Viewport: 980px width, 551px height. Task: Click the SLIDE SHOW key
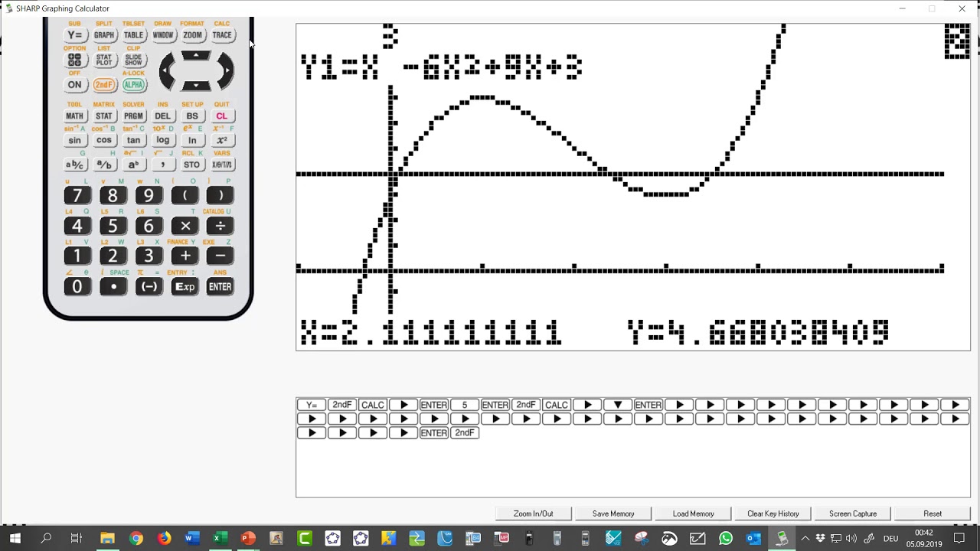coord(133,60)
